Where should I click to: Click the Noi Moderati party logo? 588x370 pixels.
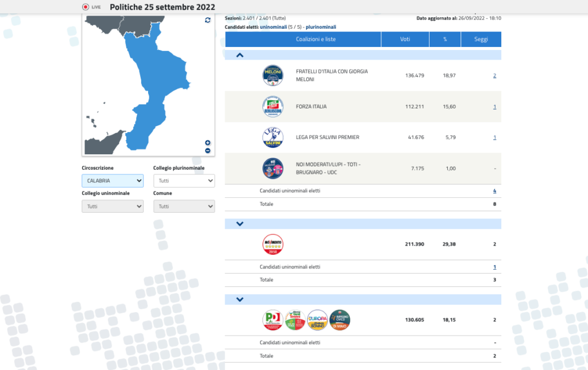coord(273,169)
